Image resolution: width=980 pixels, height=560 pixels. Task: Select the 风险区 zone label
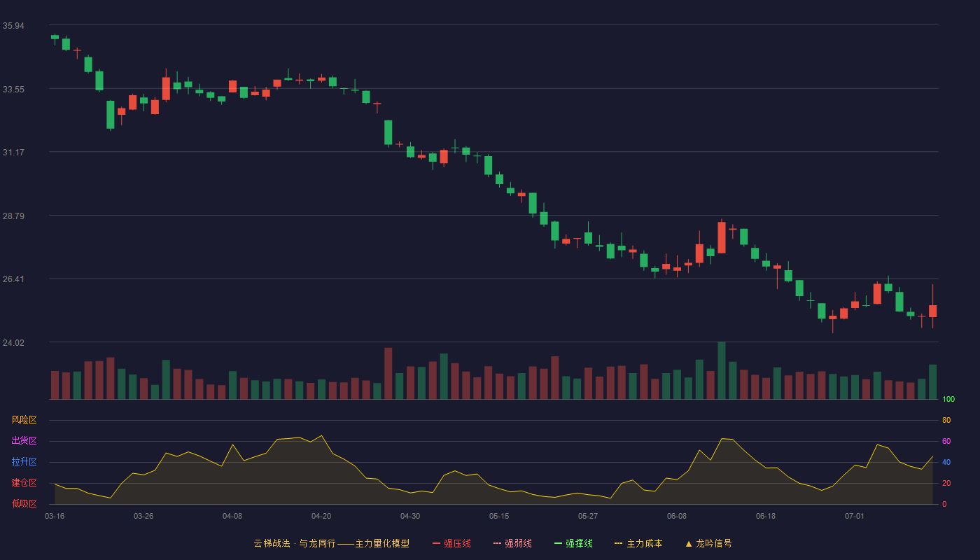(24, 420)
